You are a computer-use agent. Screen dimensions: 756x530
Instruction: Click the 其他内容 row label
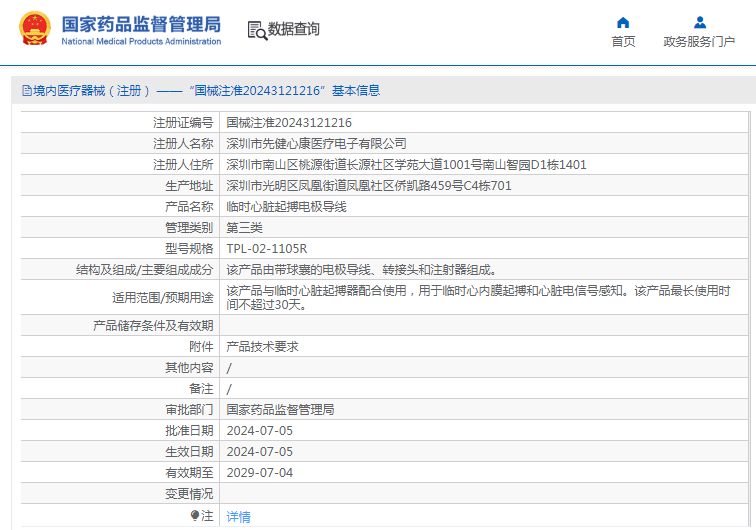coord(189,368)
